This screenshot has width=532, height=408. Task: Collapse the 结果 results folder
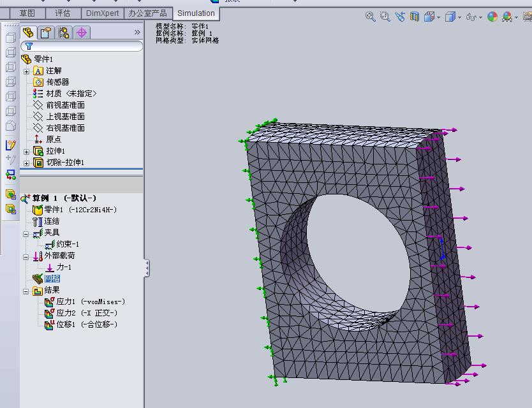[26, 291]
